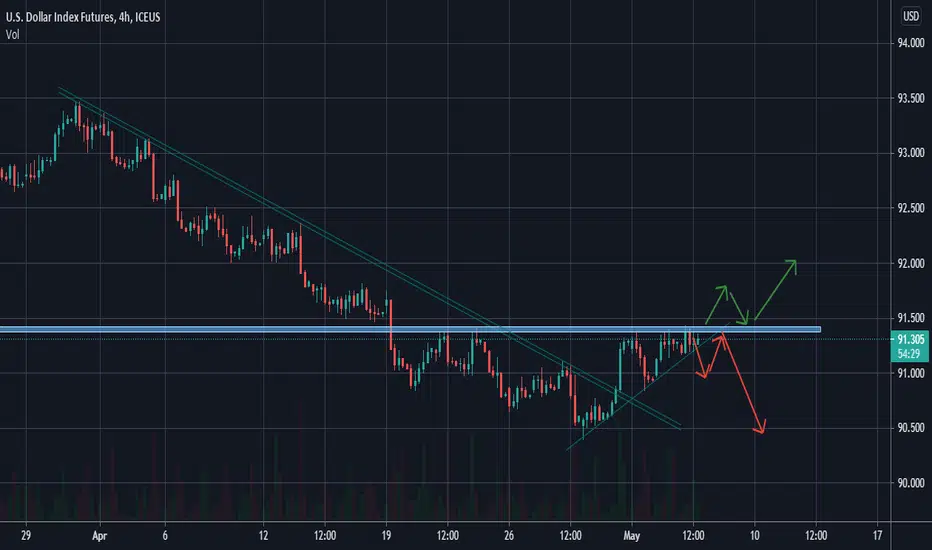Image resolution: width=932 pixels, height=550 pixels.
Task: Click the May date label on time axis
Action: point(631,536)
